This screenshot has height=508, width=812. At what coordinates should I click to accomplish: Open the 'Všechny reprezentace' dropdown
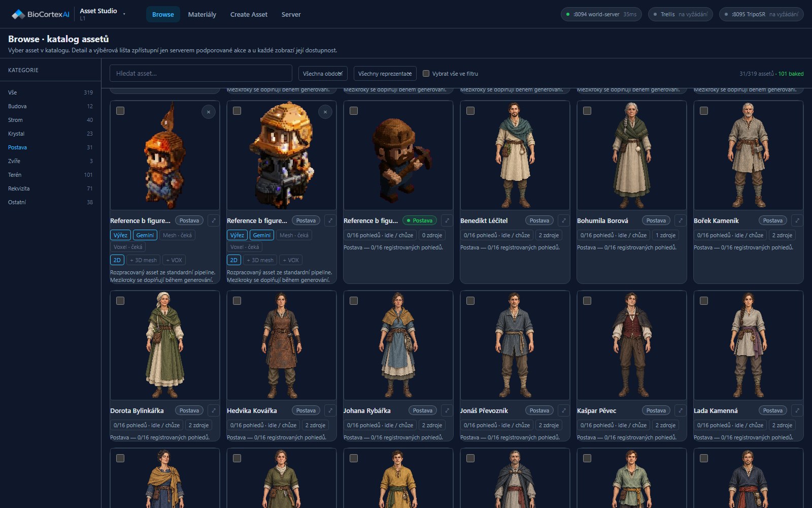[385, 74]
